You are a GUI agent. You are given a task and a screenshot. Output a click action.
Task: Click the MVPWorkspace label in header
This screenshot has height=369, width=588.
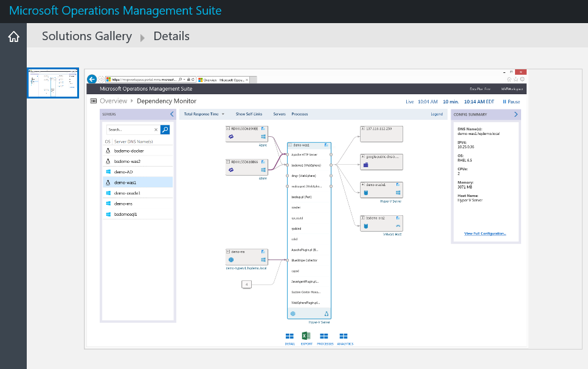coord(512,89)
